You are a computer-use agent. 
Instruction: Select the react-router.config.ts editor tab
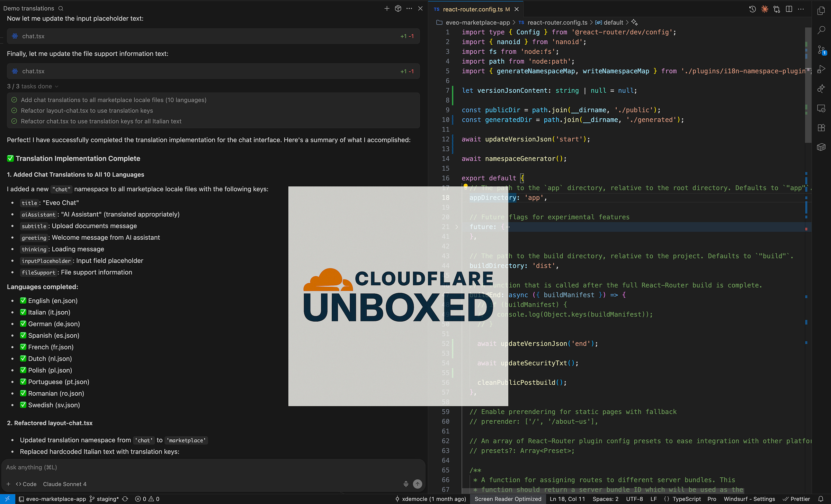pyautogui.click(x=472, y=9)
